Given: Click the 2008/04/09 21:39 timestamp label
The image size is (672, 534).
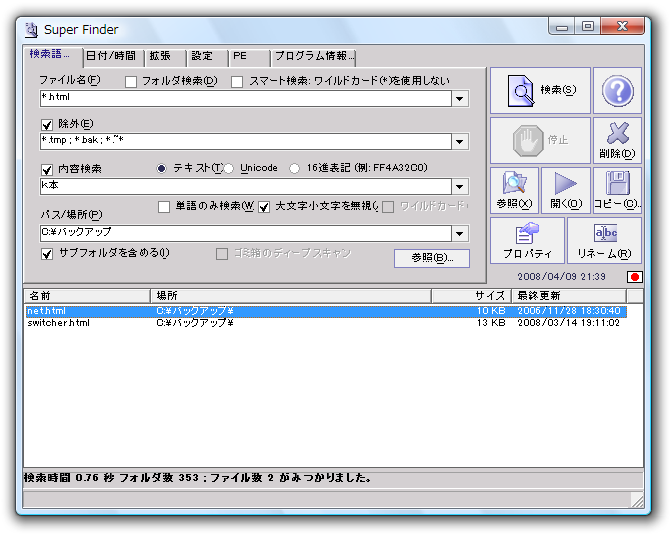Looking at the screenshot, I should tap(561, 277).
